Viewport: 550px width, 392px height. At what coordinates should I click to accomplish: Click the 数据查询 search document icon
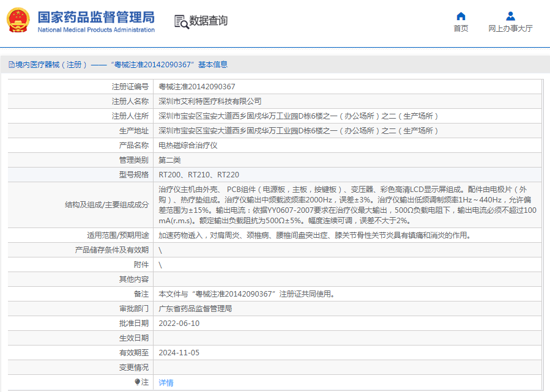point(181,22)
